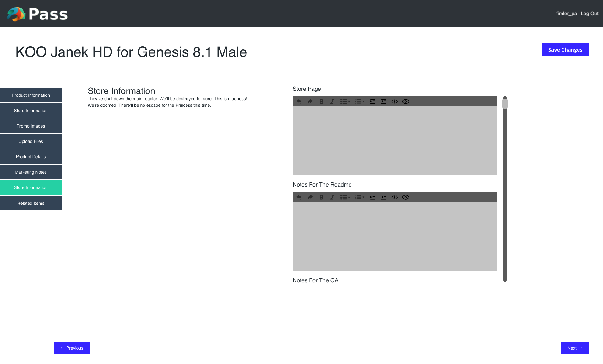Viewport: 603px width, 364px height.
Task: Open bullet list dropdown in Readme notes editor
Action: [345, 197]
